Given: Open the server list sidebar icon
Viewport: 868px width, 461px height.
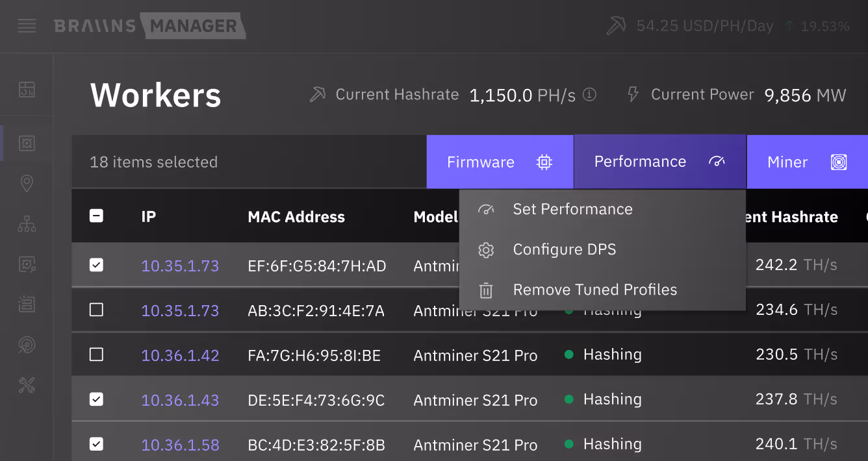Looking at the screenshot, I should point(27,305).
